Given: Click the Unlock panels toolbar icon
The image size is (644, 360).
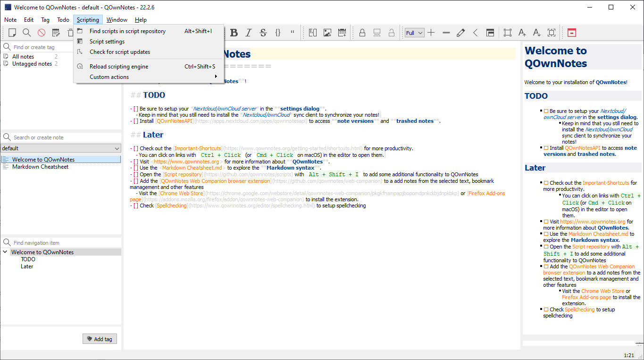Looking at the screenshot, I should (x=490, y=33).
